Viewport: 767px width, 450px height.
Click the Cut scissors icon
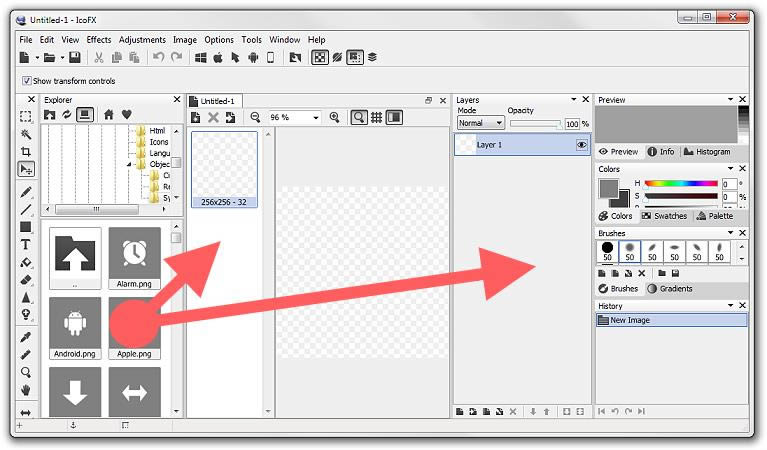99,57
